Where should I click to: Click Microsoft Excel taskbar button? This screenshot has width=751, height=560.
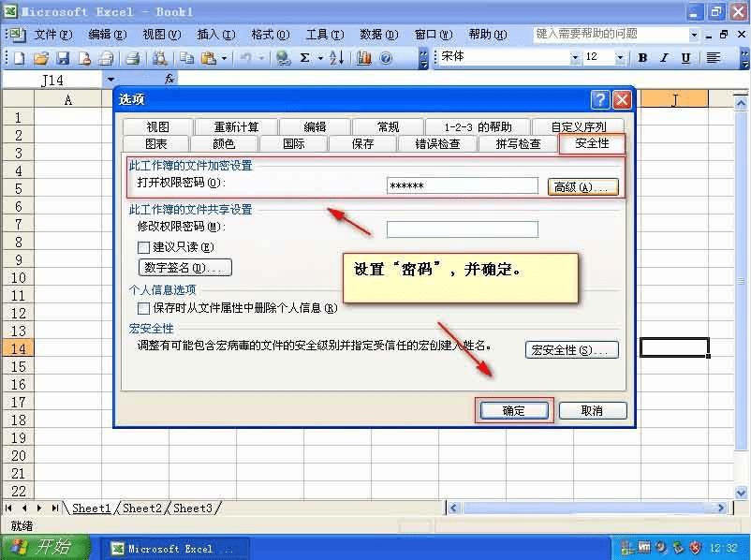174,549
